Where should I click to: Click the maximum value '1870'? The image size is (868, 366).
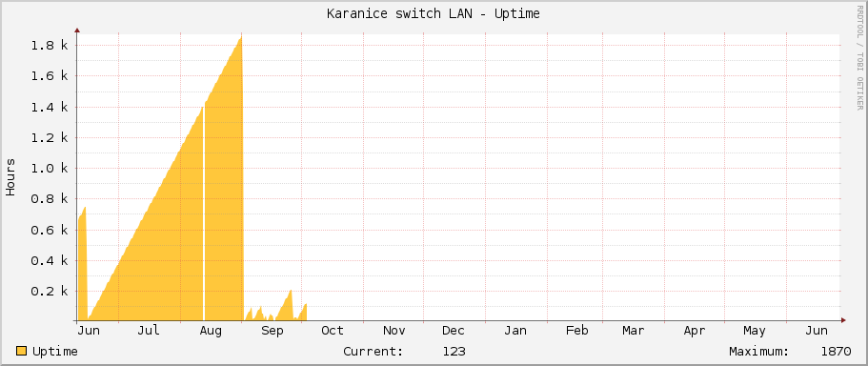click(x=836, y=352)
